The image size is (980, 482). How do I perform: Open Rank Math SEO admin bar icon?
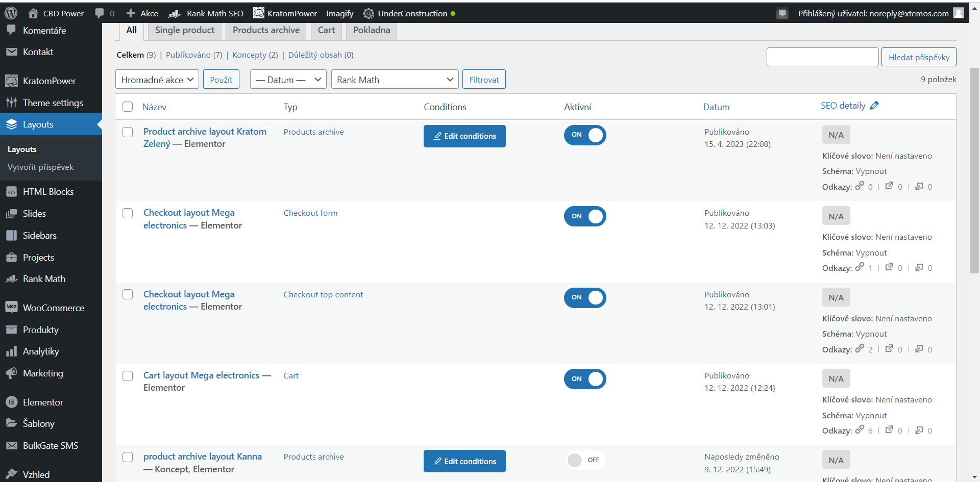click(175, 13)
